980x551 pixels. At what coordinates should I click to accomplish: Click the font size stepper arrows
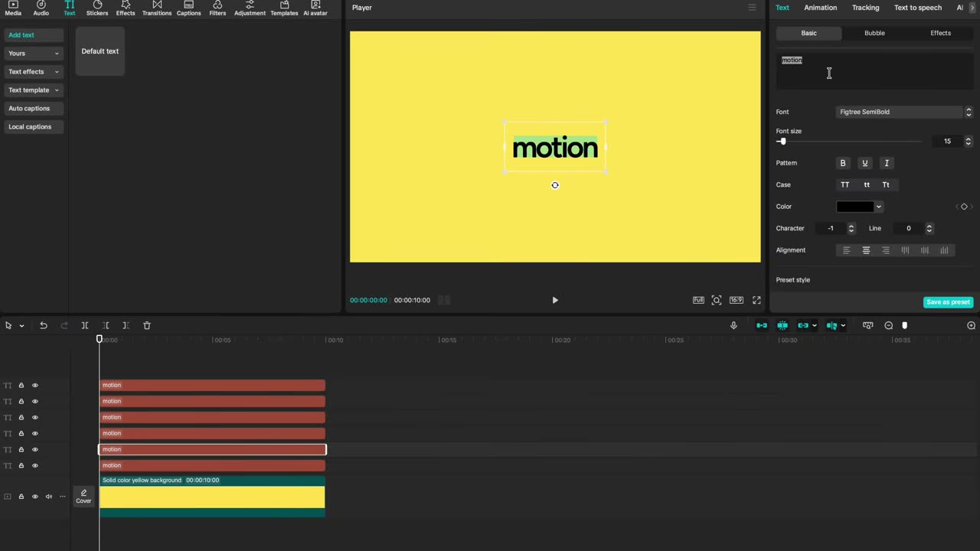968,142
